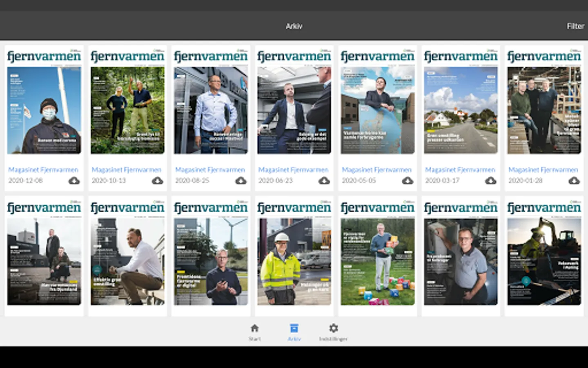Open second-row cover with excavator
Viewport: 588px width, 368px height.
pos(544,253)
